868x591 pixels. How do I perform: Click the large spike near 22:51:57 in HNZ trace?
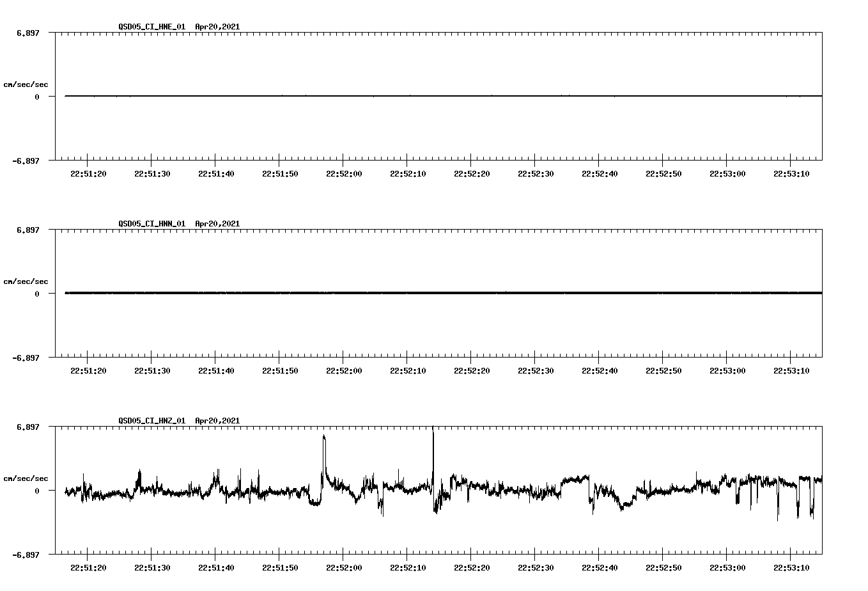323,440
